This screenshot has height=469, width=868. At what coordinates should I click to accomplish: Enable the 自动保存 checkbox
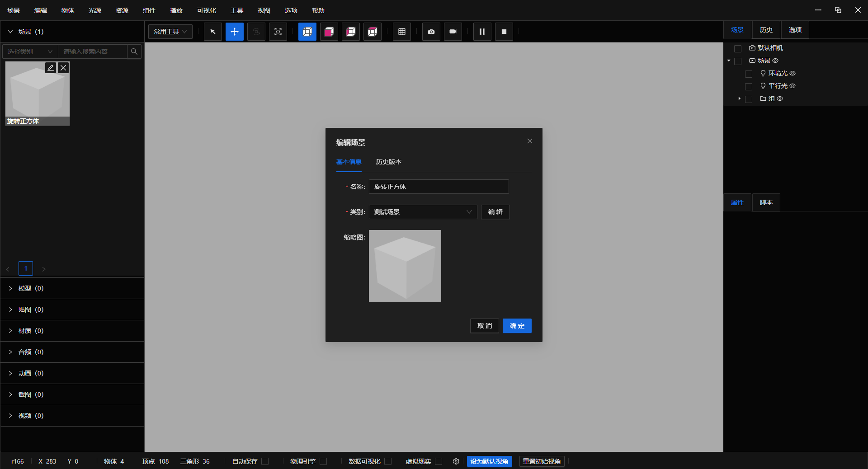click(265, 461)
